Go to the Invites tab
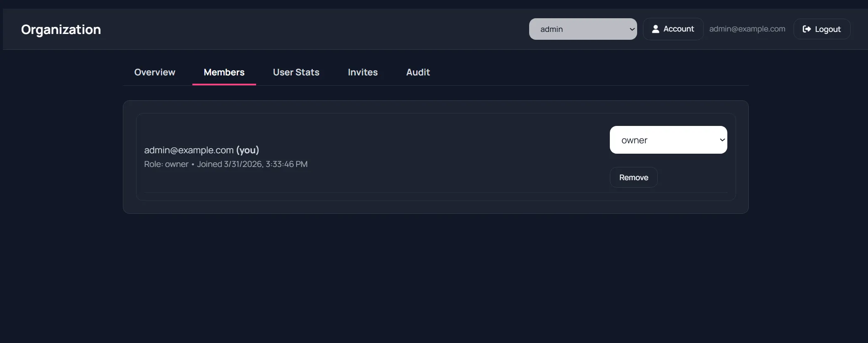This screenshot has width=868, height=343. point(362,72)
